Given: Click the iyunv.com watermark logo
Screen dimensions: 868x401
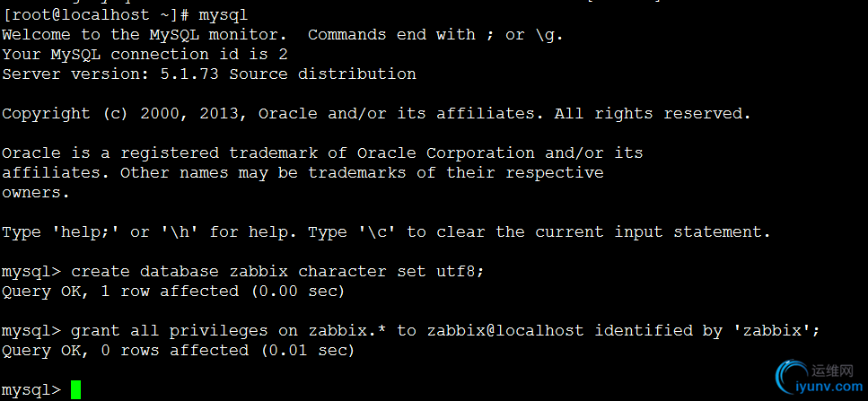Looking at the screenshot, I should click(793, 377).
